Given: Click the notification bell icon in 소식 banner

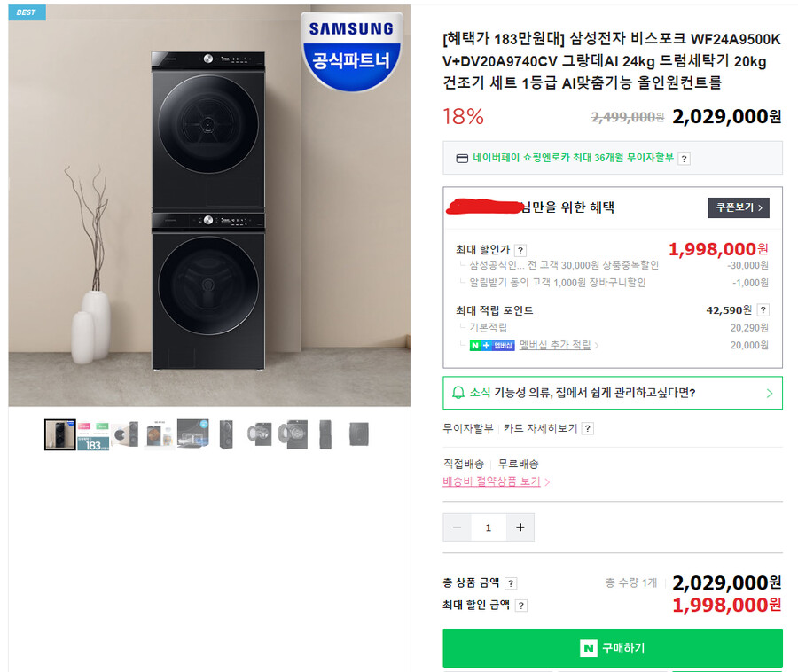Looking at the screenshot, I should [457, 391].
